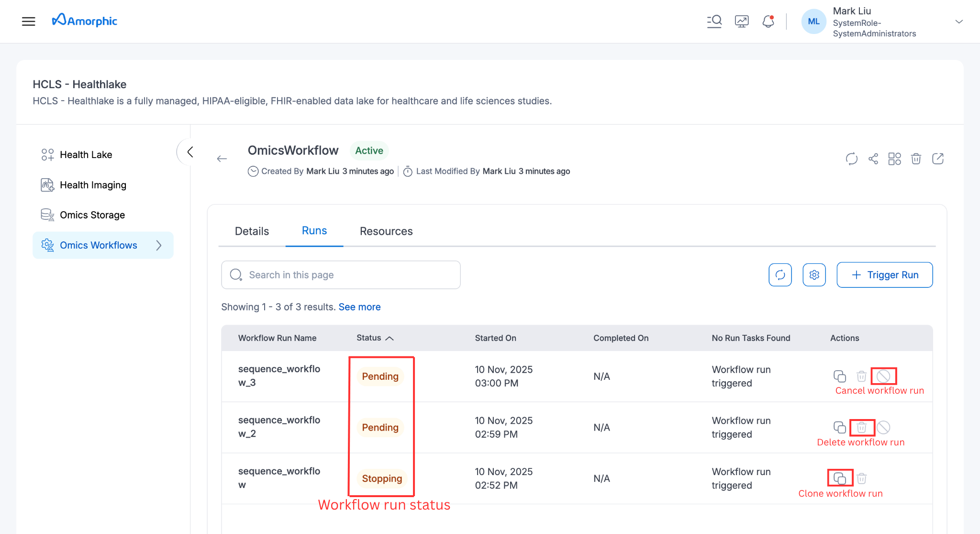The image size is (980, 534).
Task: Open the hamburger navigation menu
Action: pos(29,21)
